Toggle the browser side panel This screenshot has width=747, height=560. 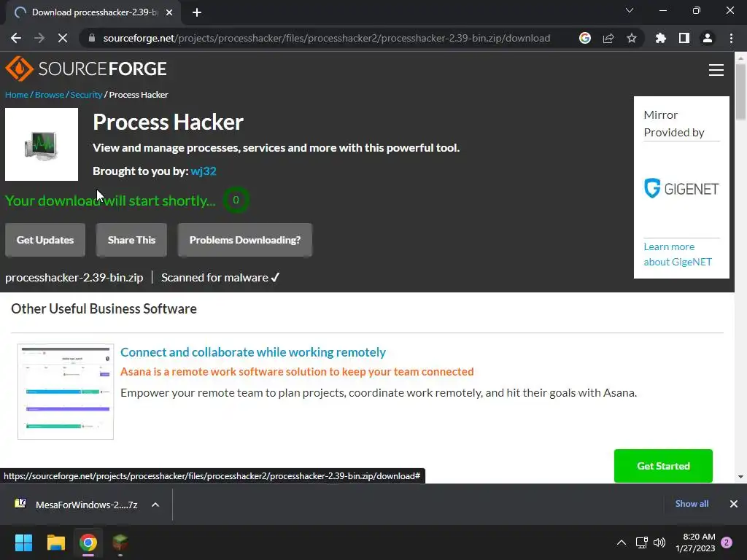[x=684, y=38]
